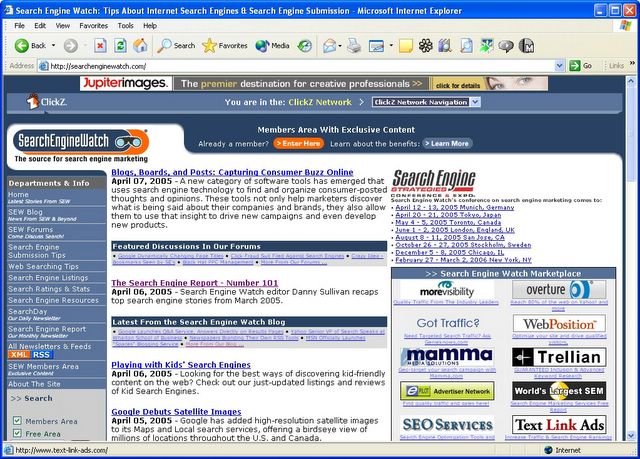Click the orange XML feed badge

point(19,355)
